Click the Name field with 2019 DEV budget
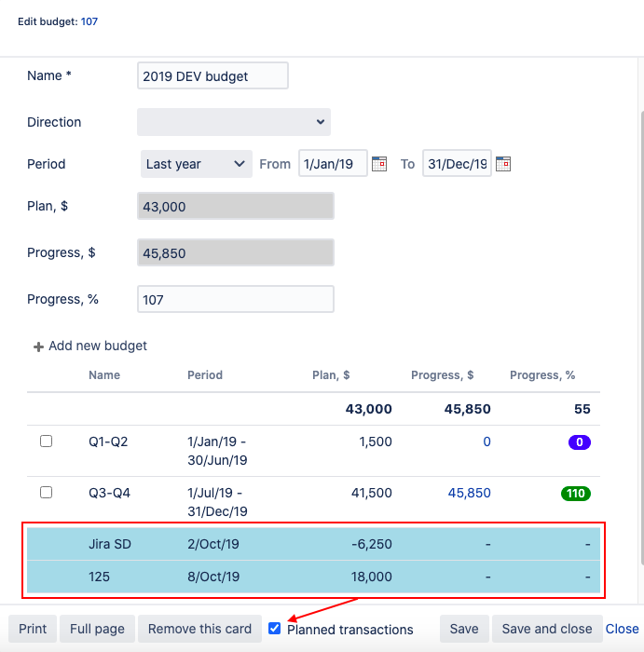The image size is (644, 652). coord(212,76)
